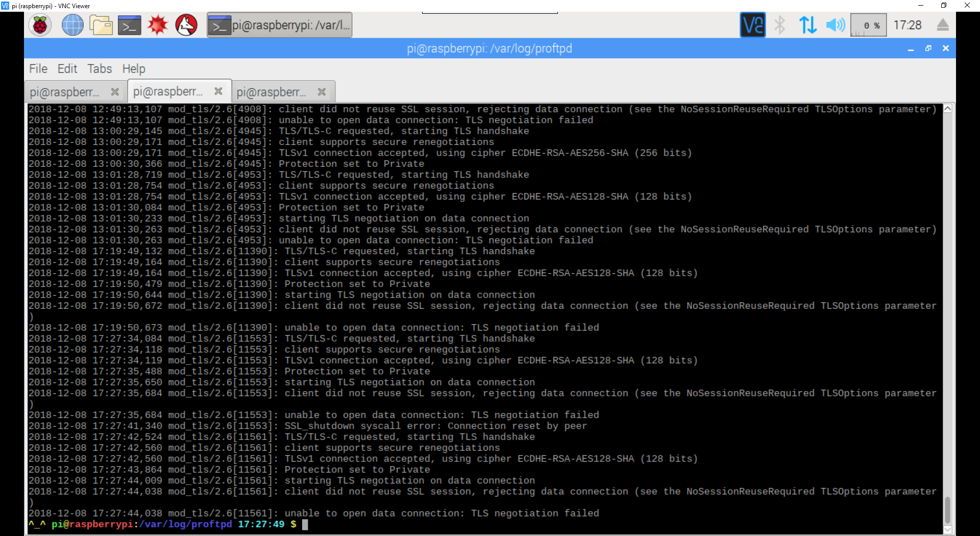Click the terminal taskbar window button
The width and height of the screenshot is (980, 536).
pos(280,25)
